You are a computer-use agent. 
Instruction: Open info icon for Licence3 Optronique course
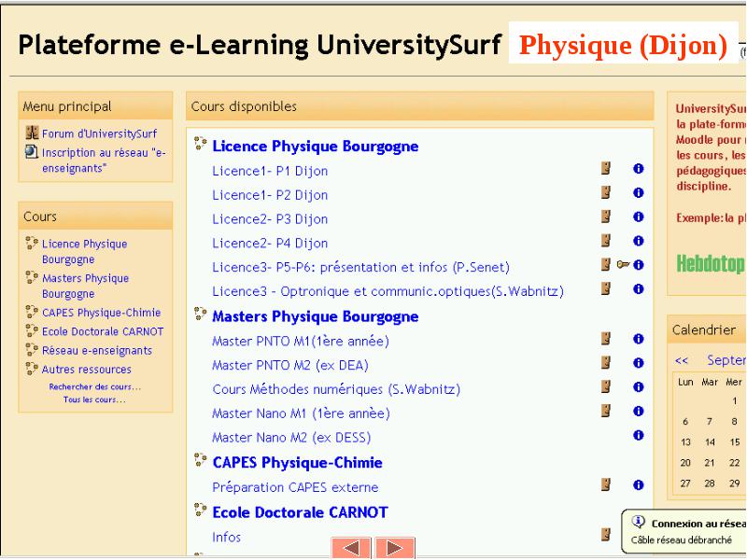point(639,289)
